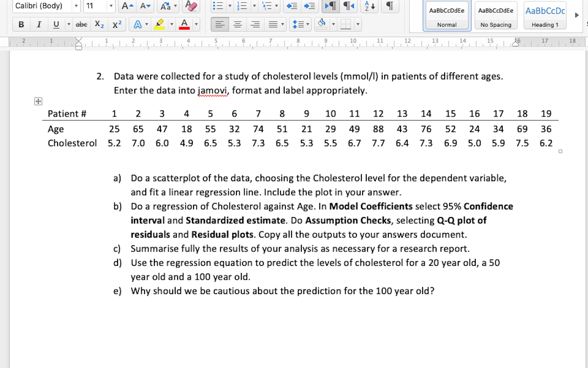The width and height of the screenshot is (588, 368).
Task: Expand the numbering style library
Action: tap(254, 6)
